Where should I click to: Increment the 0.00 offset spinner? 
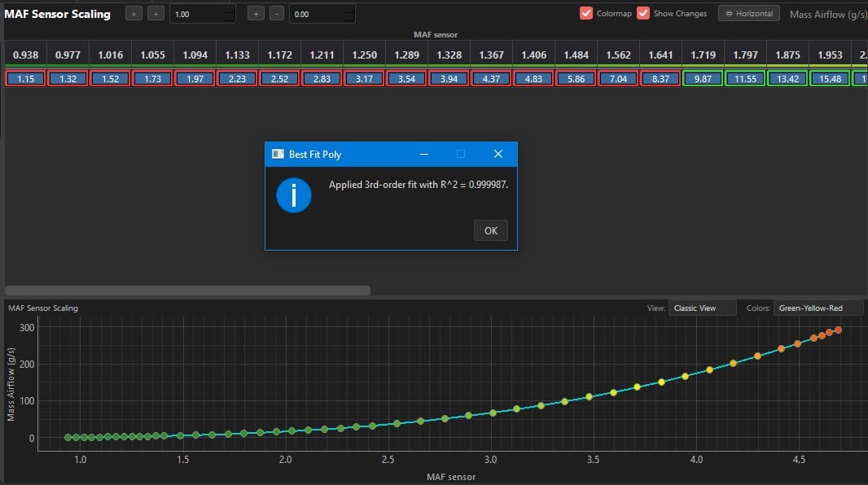tap(349, 10)
